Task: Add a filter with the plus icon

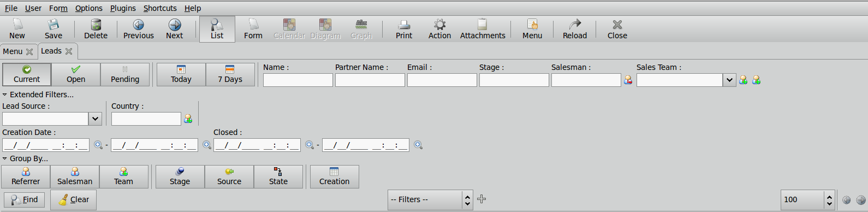Action: point(481,199)
